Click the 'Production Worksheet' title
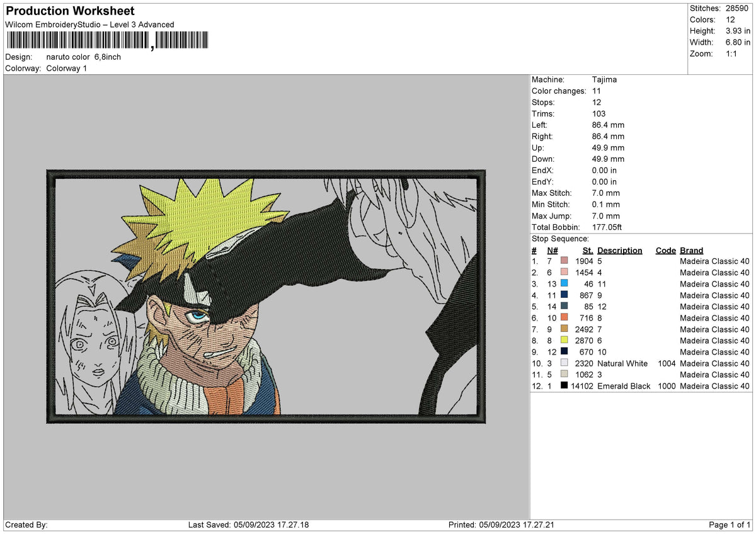 pos(70,11)
